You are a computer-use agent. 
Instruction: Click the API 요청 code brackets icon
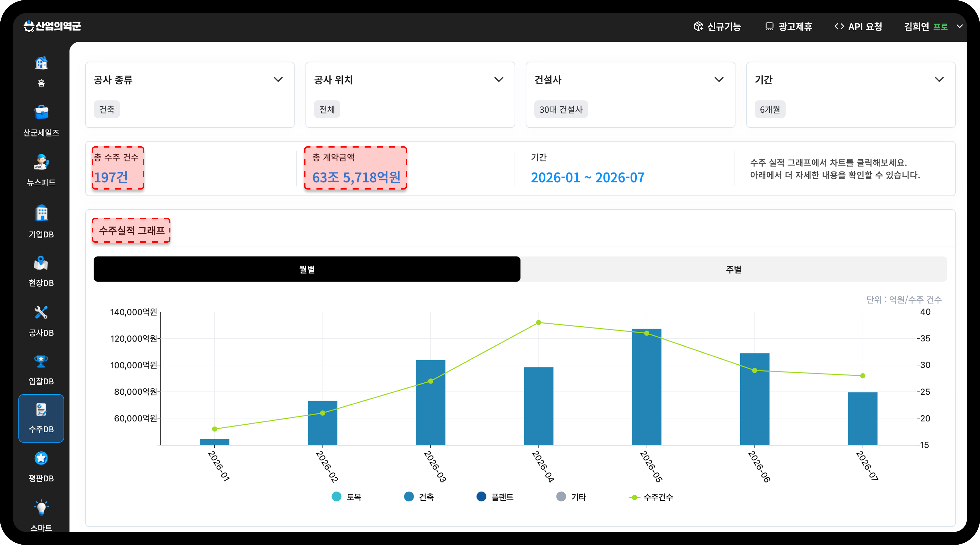pyautogui.click(x=839, y=26)
